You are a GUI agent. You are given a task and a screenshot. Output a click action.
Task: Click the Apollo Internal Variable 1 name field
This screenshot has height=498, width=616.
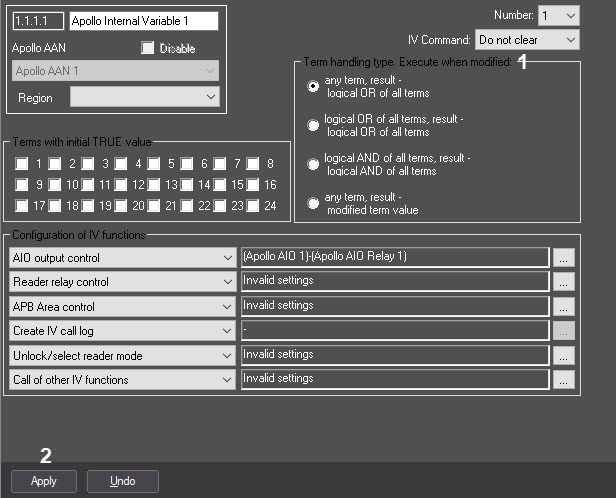144,20
